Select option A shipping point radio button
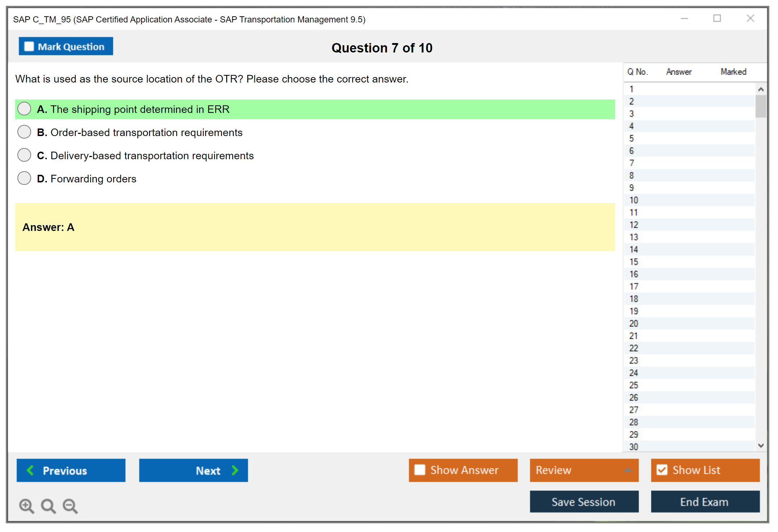This screenshot has height=532, width=778. tap(24, 109)
